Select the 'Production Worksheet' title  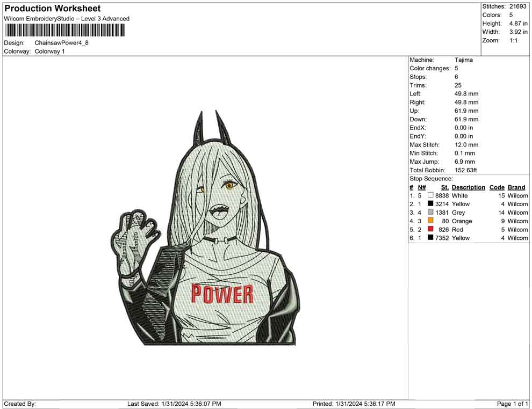pos(53,9)
